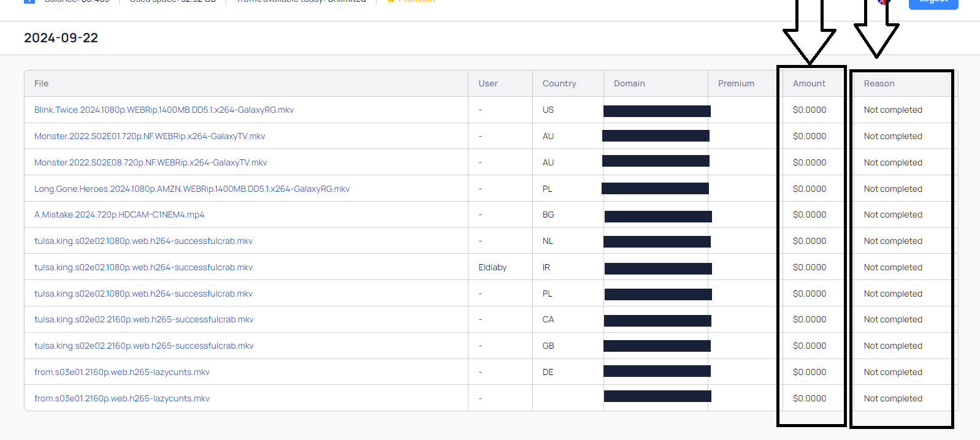Open tulsa.king 2160p link in GB row
Image resolution: width=980 pixels, height=440 pixels.
(144, 346)
